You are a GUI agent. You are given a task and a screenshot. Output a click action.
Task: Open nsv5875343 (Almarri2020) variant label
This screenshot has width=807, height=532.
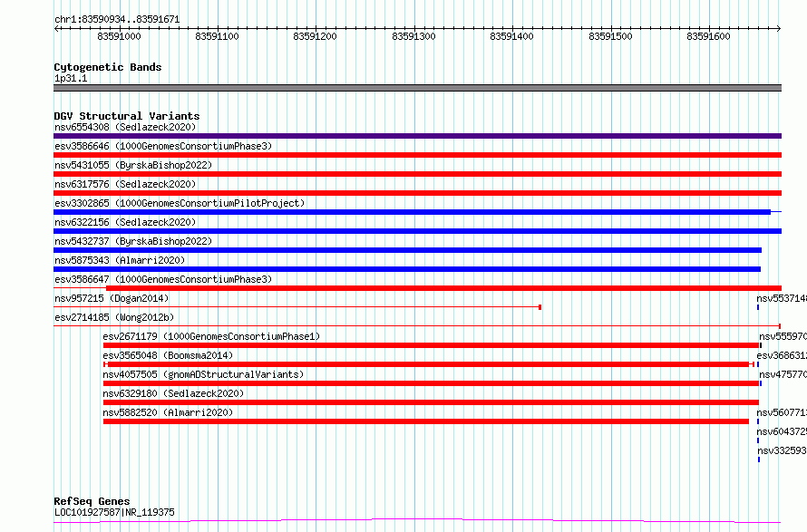(x=120, y=260)
